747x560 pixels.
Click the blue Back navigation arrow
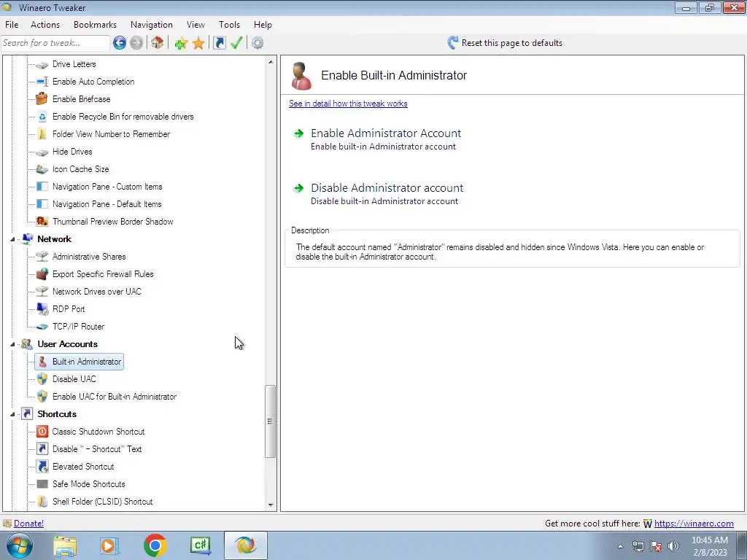pos(120,43)
